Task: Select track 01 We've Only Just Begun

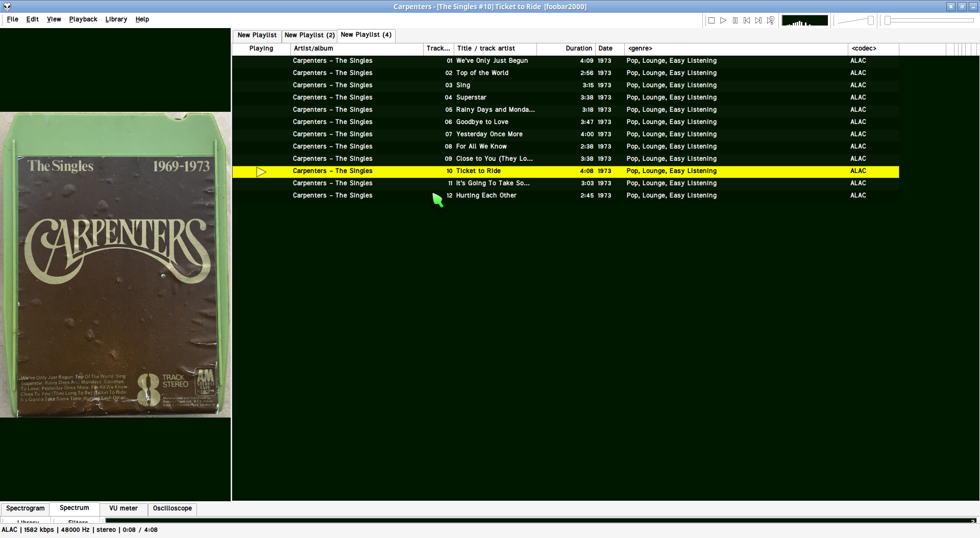Action: 566,61
